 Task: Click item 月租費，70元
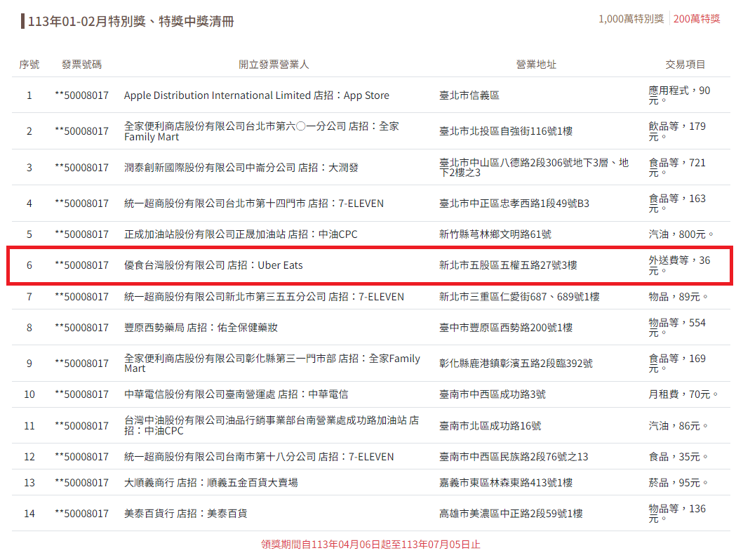click(x=683, y=394)
